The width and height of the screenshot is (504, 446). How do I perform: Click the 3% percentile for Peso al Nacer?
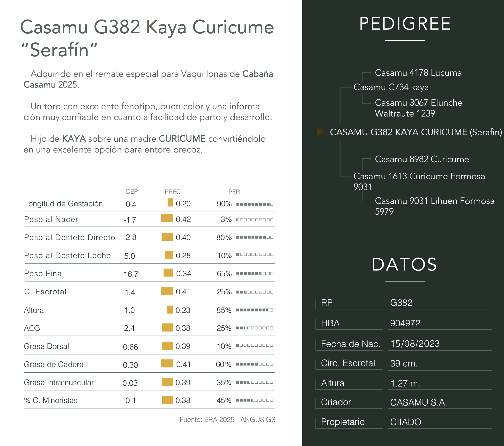pos(226,219)
